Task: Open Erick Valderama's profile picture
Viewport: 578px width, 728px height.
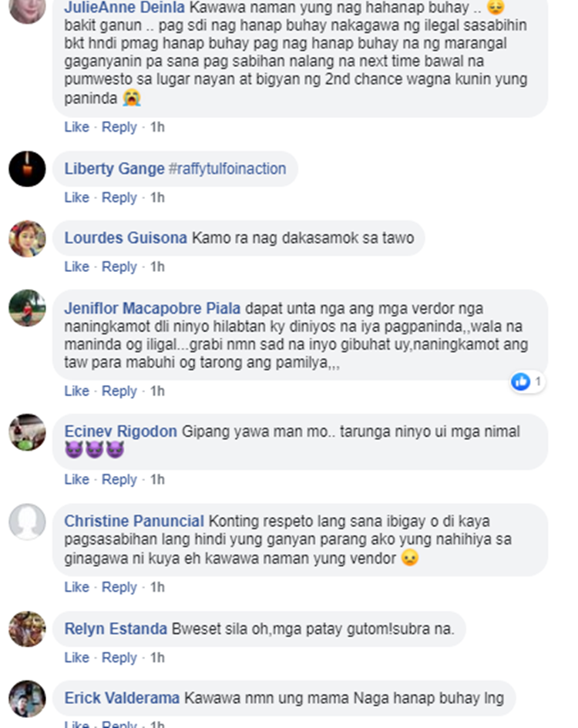Action: pyautogui.click(x=27, y=699)
